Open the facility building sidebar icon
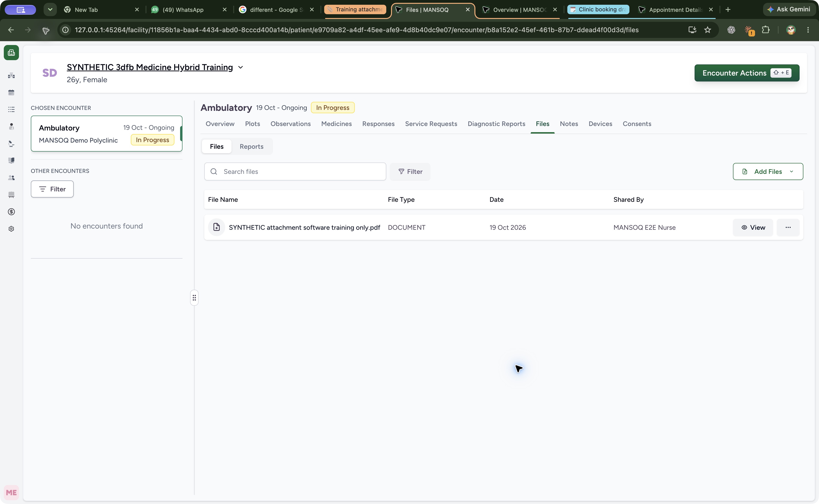Viewport: 819px width, 504px height. 11,76
